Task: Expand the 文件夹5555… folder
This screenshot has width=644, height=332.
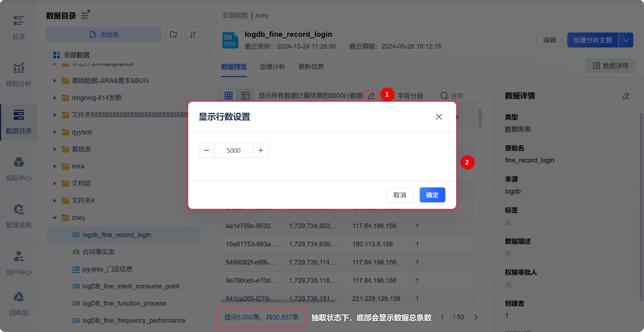Action: (x=55, y=115)
